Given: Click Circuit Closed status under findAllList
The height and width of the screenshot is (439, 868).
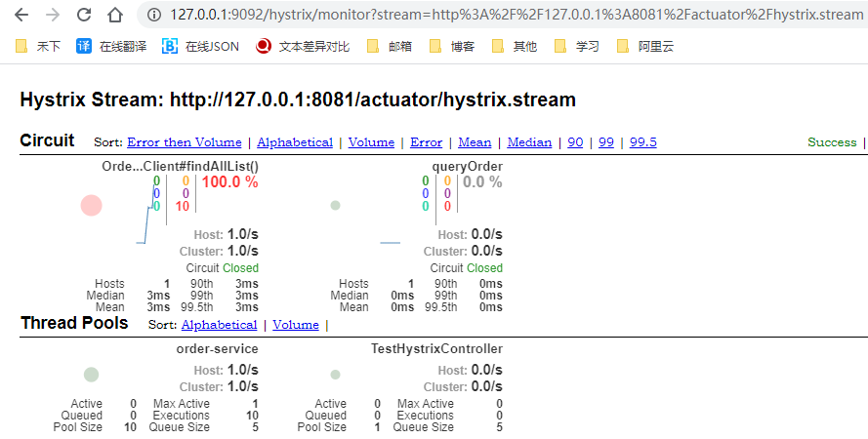Looking at the screenshot, I should (222, 268).
